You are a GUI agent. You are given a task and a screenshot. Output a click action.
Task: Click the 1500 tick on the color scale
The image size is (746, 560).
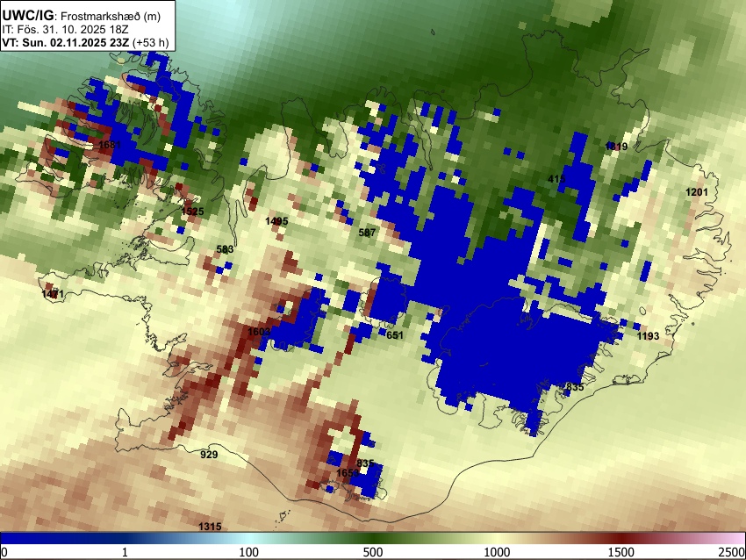pyautogui.click(x=621, y=552)
